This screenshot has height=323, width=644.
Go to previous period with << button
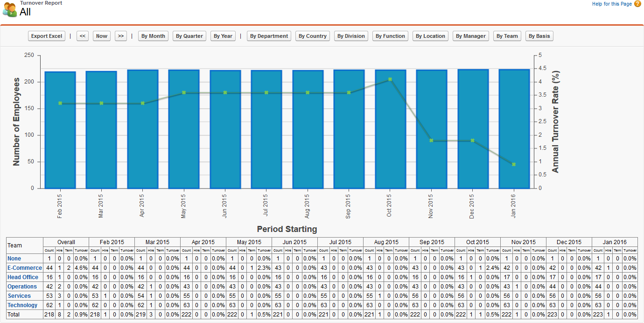point(83,36)
